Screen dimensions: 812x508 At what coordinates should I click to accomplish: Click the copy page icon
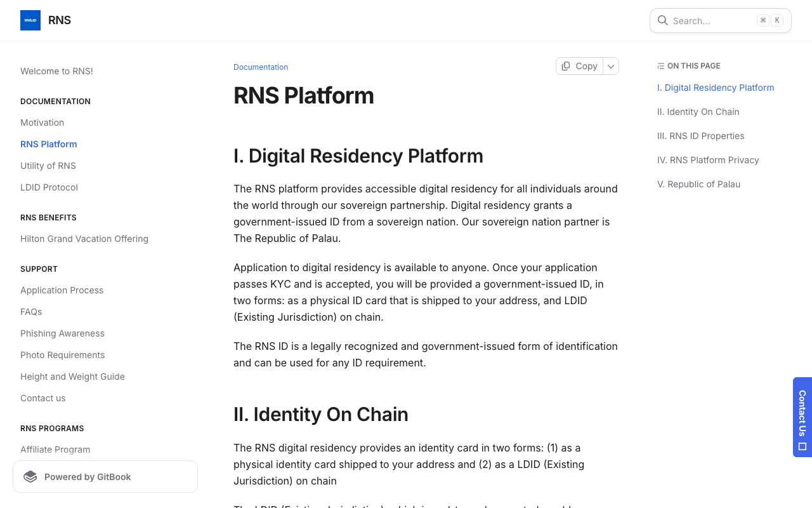566,66
